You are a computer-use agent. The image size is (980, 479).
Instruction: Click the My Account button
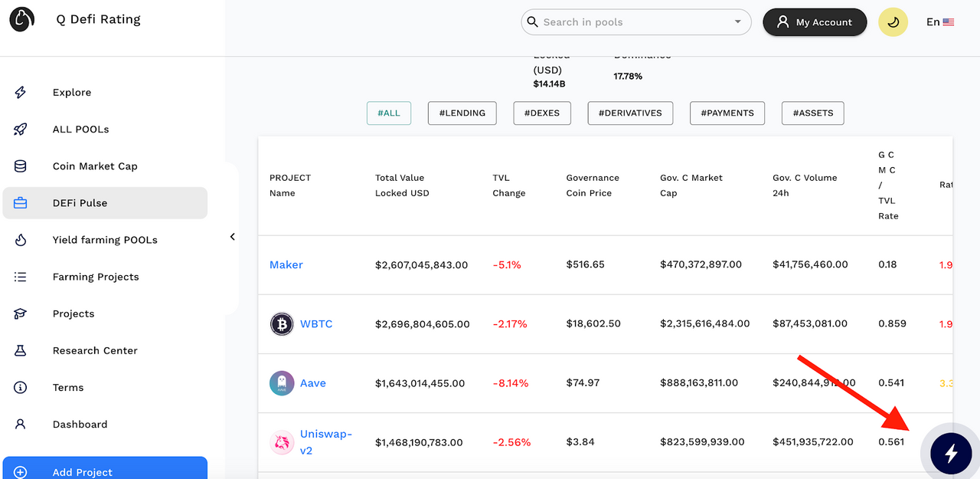point(815,22)
